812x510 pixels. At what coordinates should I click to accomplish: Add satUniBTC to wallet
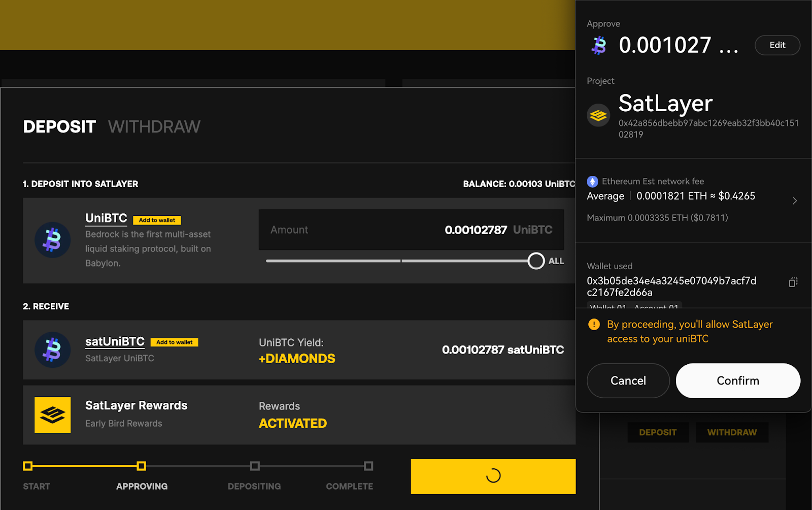pos(175,342)
